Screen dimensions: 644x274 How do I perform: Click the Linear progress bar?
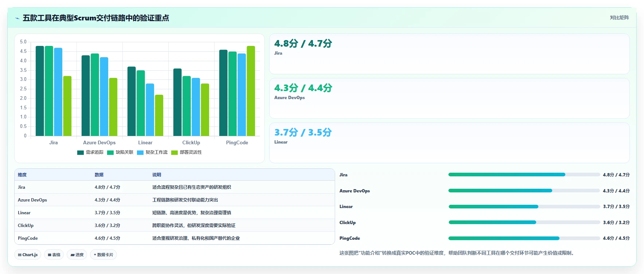(524, 207)
